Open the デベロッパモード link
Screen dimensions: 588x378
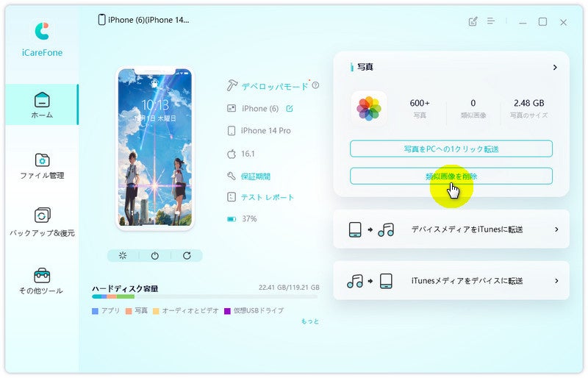tap(274, 87)
